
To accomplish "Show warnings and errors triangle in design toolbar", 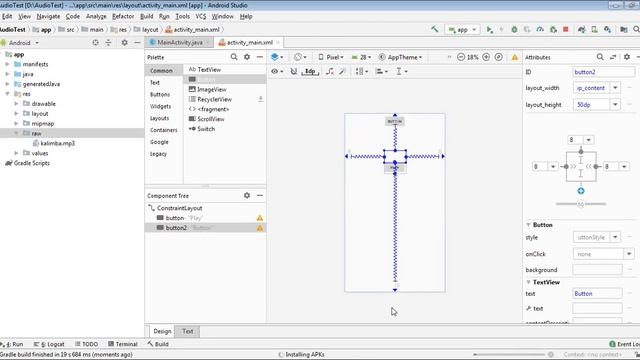I will pyautogui.click(x=515, y=57).
